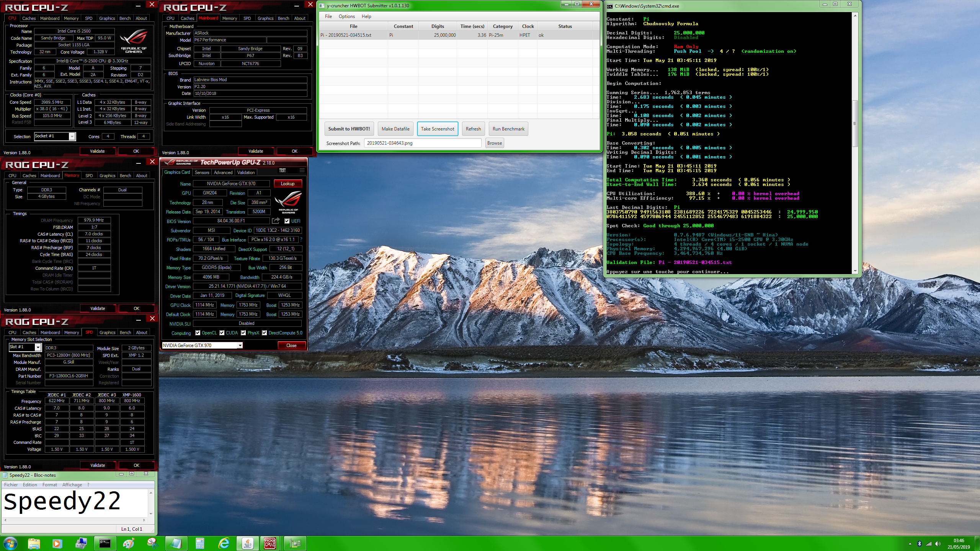Open the Windows Start orb
This screenshot has width=980, height=551.
click(10, 543)
